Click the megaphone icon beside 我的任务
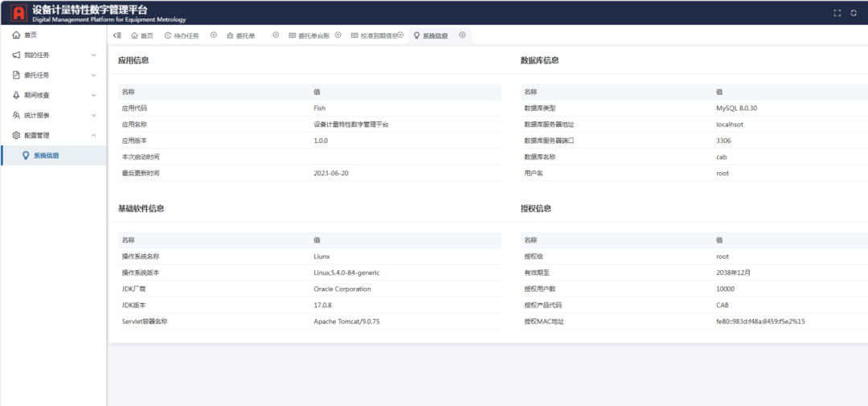This screenshot has height=406, width=868. [16, 55]
